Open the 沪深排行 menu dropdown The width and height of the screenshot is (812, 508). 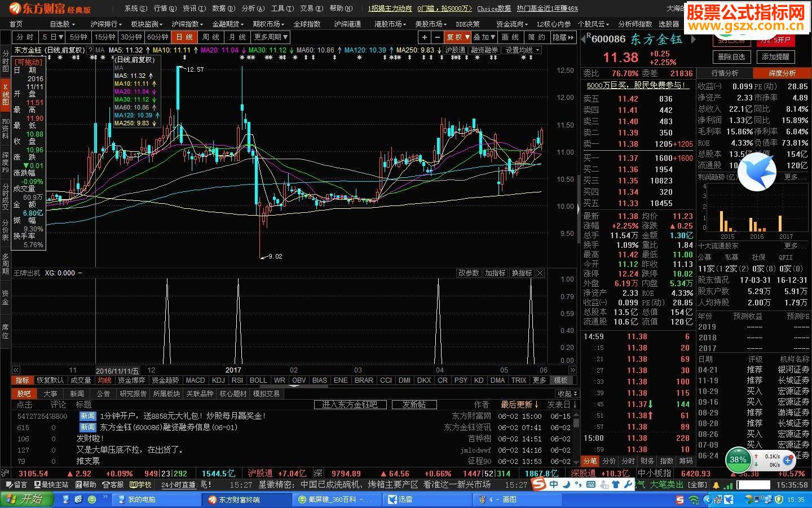coord(106,24)
